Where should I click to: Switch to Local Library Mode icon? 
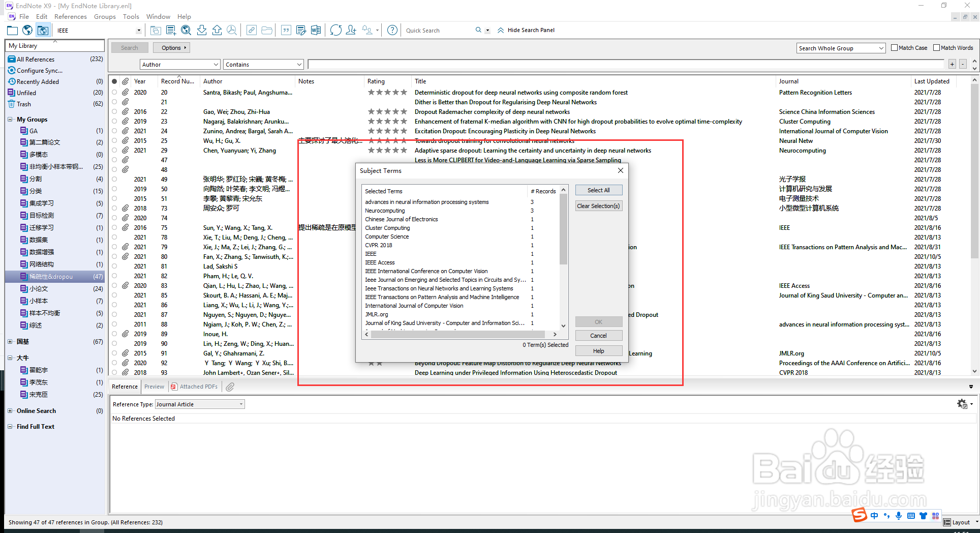tap(12, 31)
